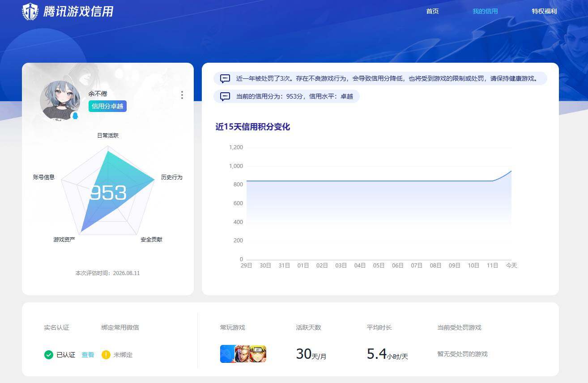Click the 近15天信用积分变化 heading
This screenshot has width=588, height=383.
(253, 127)
